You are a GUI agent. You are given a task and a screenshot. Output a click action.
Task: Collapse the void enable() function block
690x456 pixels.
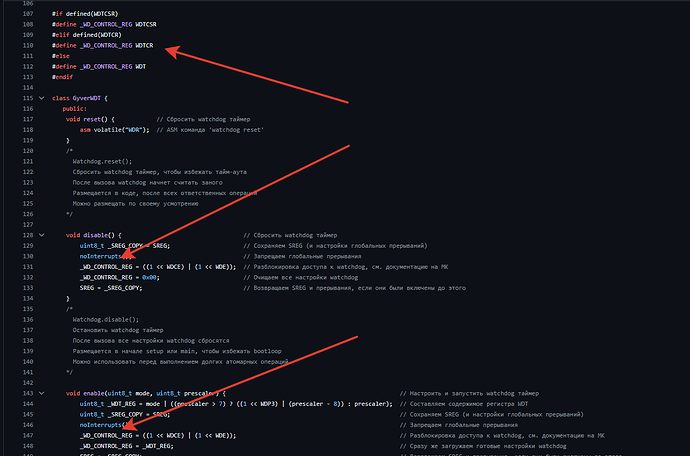42,393
